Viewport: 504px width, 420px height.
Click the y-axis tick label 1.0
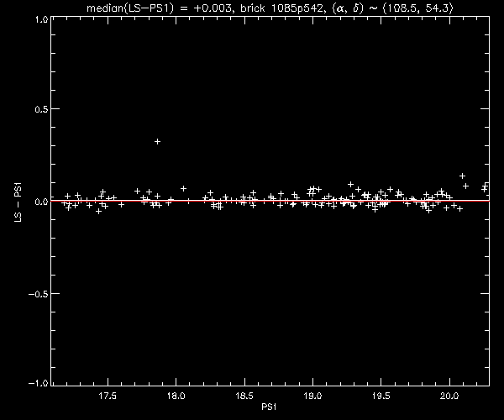(42, 19)
